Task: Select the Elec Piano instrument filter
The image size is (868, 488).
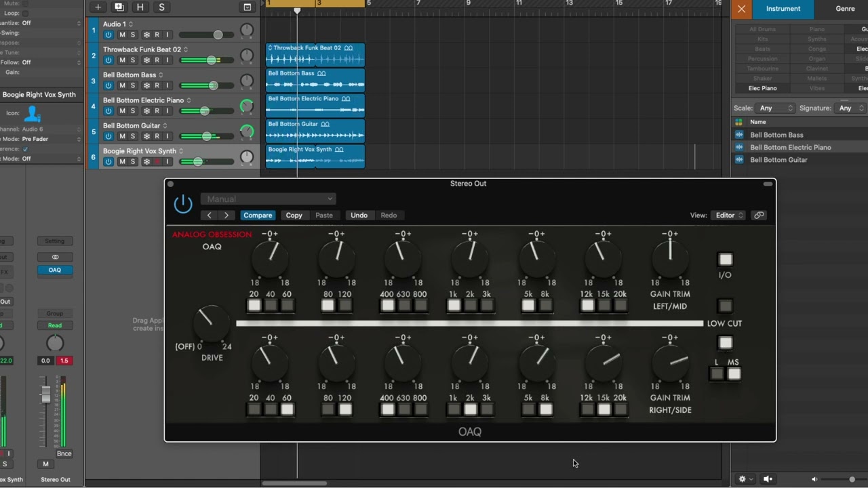Action: [x=762, y=88]
